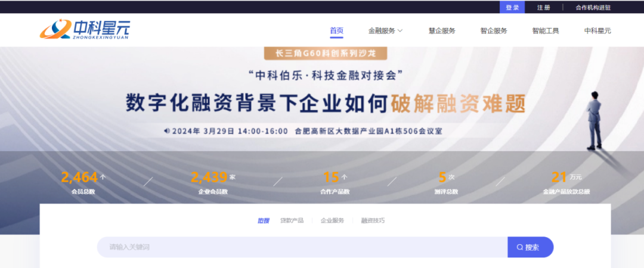
Task: Open the 智能工具 navigation item
Action: tap(546, 30)
